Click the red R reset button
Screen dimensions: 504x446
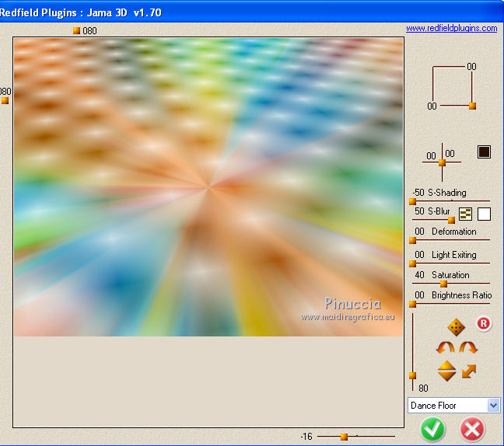484,324
